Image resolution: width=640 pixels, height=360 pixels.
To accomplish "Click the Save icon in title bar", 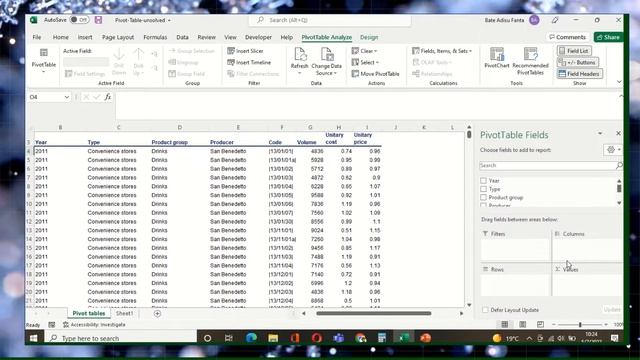I will tap(98, 20).
